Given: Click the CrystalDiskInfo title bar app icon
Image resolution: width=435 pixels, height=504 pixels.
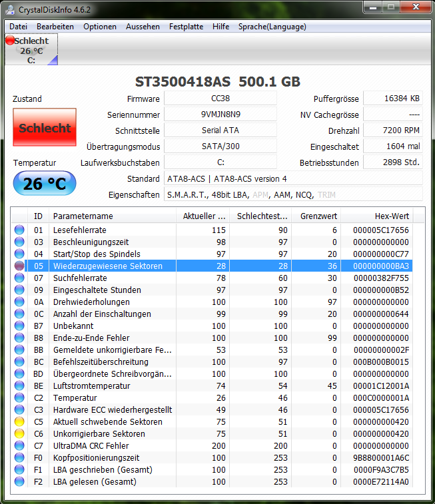Looking at the screenshot, I should pyautogui.click(x=10, y=9).
